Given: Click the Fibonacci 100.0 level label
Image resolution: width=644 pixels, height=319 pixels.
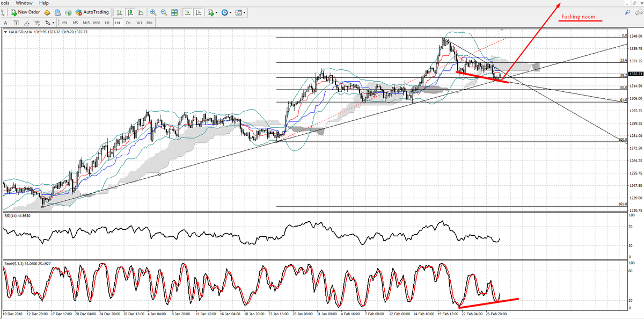Looking at the screenshot, I should tap(623, 140).
